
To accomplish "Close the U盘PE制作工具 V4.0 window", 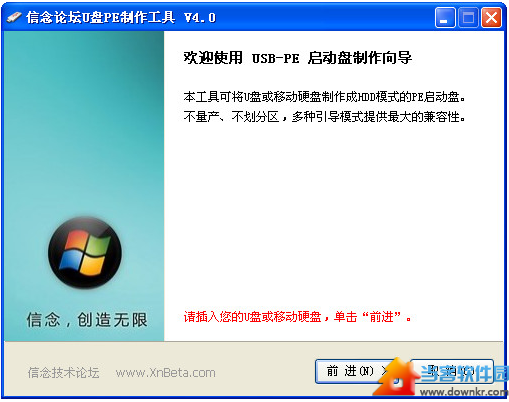I will (x=491, y=17).
